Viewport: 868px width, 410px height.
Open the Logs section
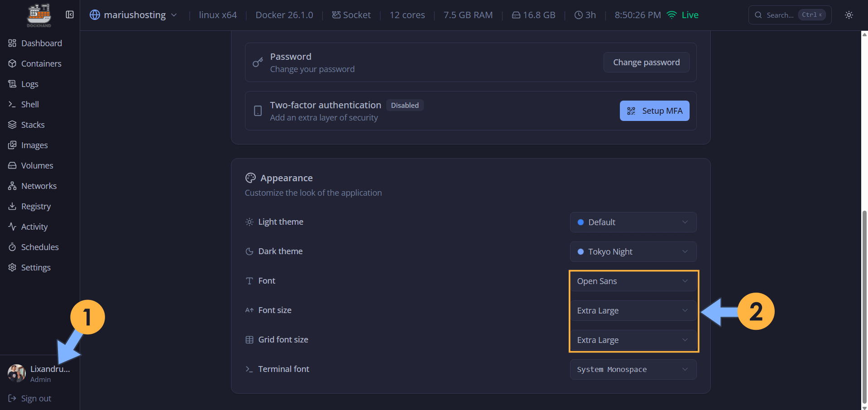coord(30,84)
